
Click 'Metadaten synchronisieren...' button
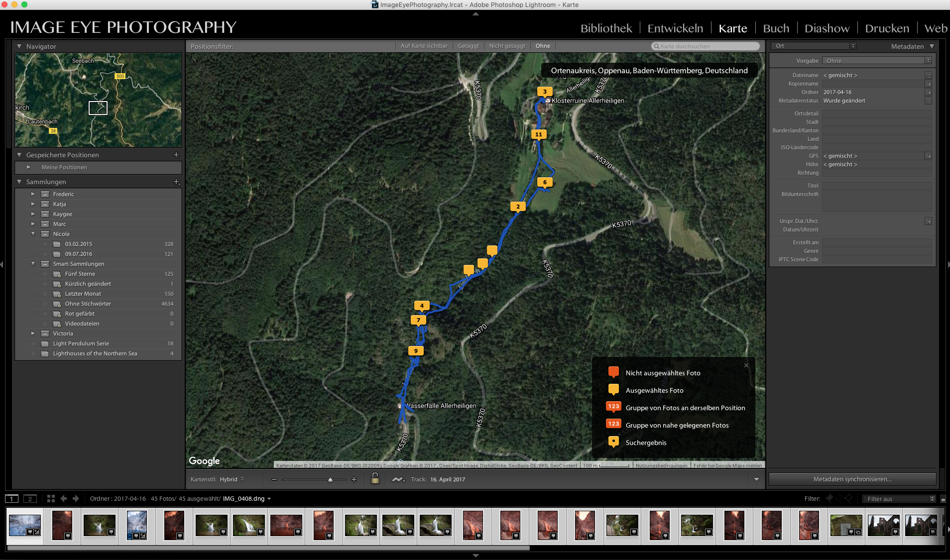(x=852, y=479)
